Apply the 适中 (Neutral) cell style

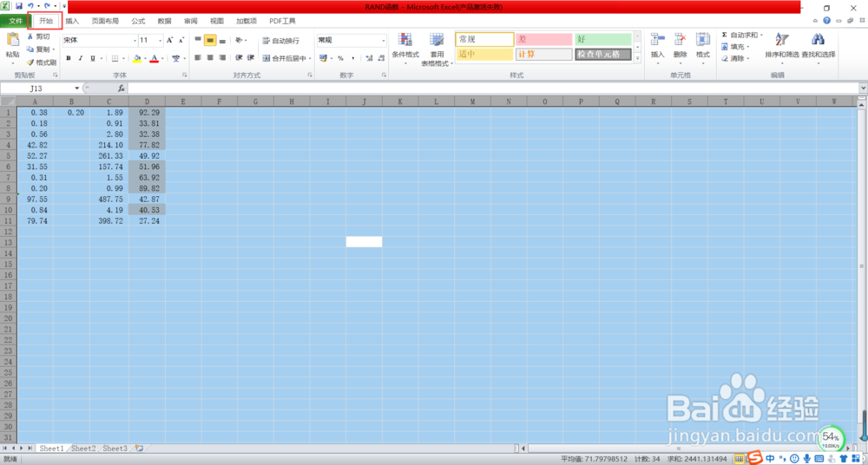[x=484, y=55]
